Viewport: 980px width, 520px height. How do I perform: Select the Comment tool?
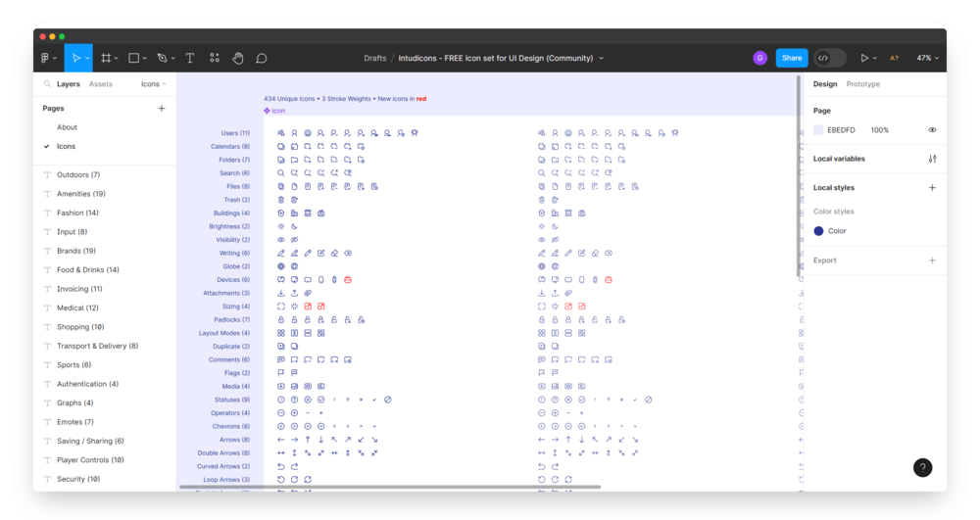[x=262, y=58]
